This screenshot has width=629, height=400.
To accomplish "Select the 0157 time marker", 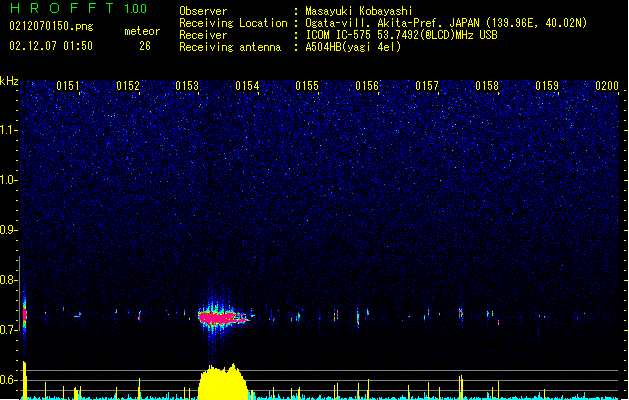I will (x=427, y=86).
